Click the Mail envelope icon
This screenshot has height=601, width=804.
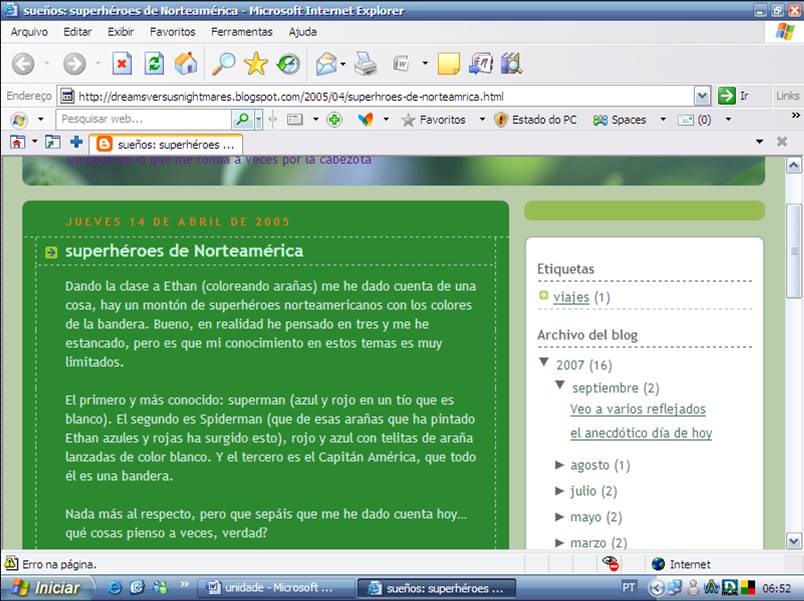click(x=326, y=64)
